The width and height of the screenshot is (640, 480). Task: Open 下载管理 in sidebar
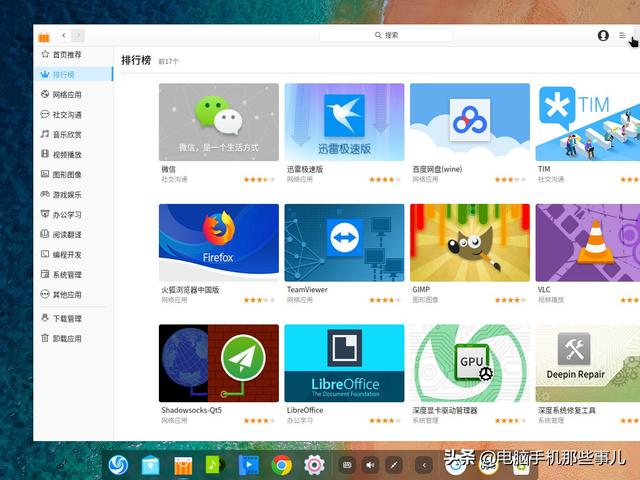[66, 318]
